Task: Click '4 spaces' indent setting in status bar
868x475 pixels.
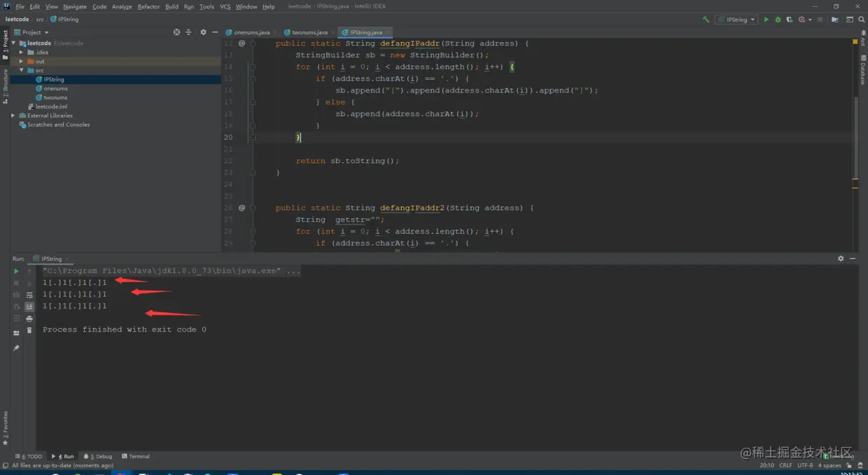Action: pyautogui.click(x=829, y=465)
